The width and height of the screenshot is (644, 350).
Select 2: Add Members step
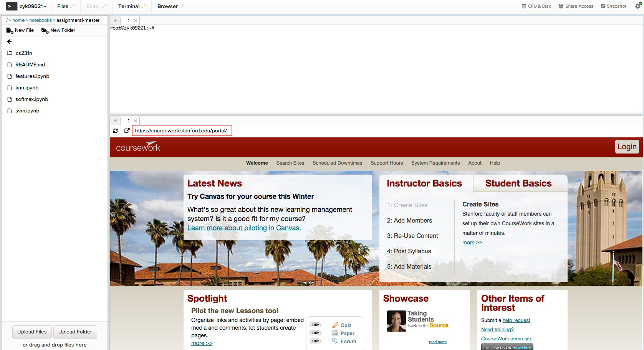(410, 221)
